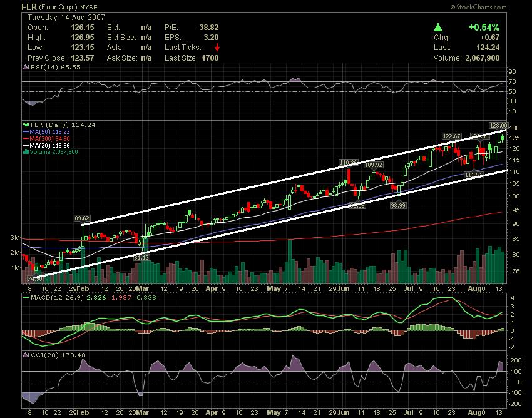Image resolution: width=532 pixels, height=418 pixels.
Task: Click the white line marker before MA(20)
Action: coord(26,146)
